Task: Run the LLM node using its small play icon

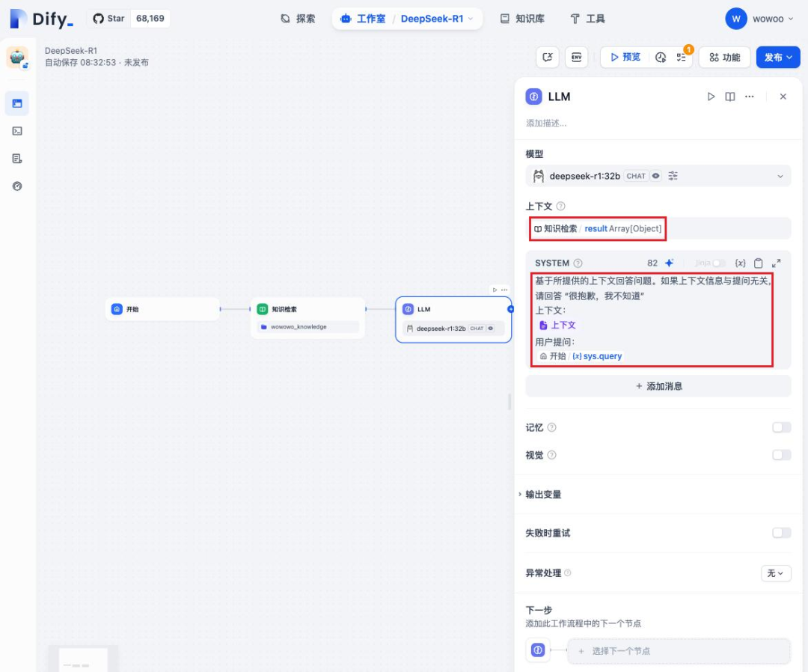Action: coord(495,290)
